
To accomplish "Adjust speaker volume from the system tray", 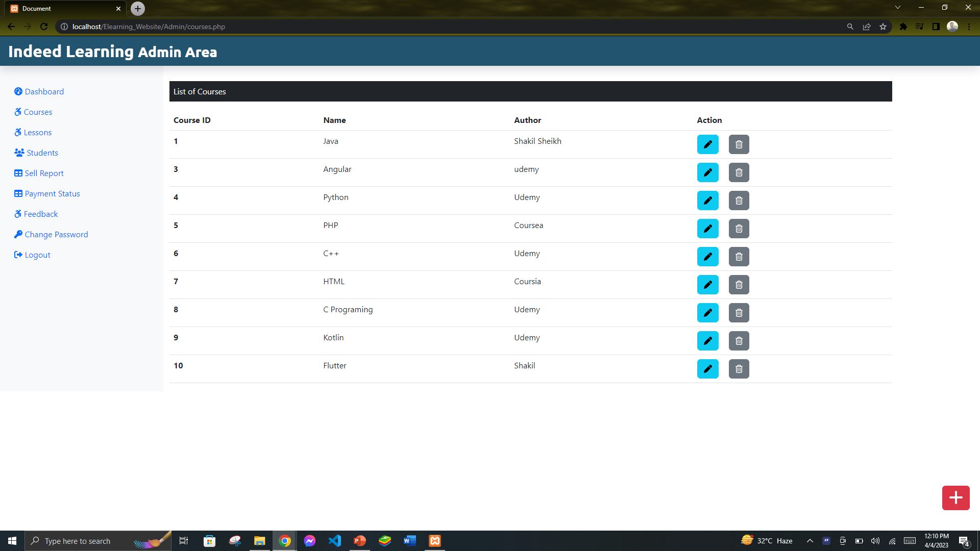I will click(x=875, y=541).
